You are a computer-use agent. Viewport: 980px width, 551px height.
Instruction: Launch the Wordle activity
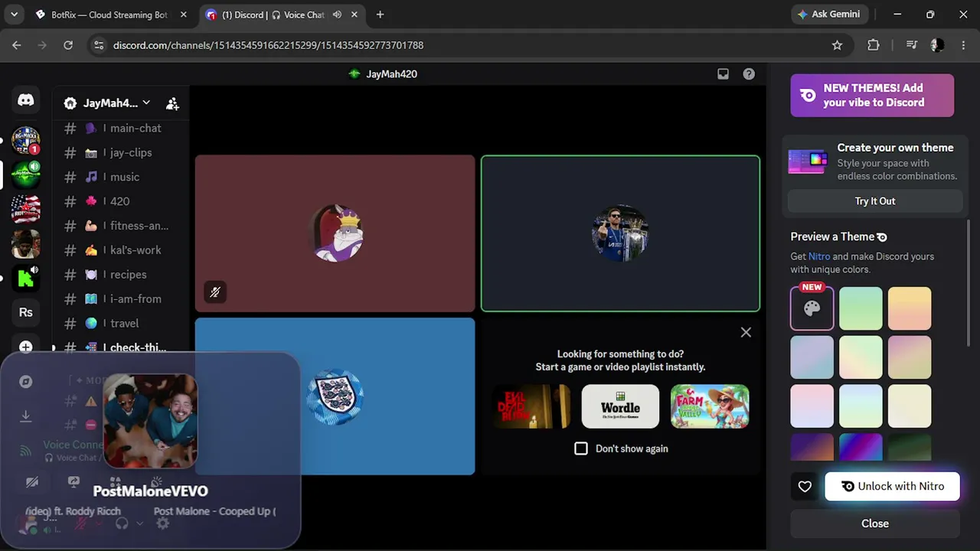tap(620, 406)
